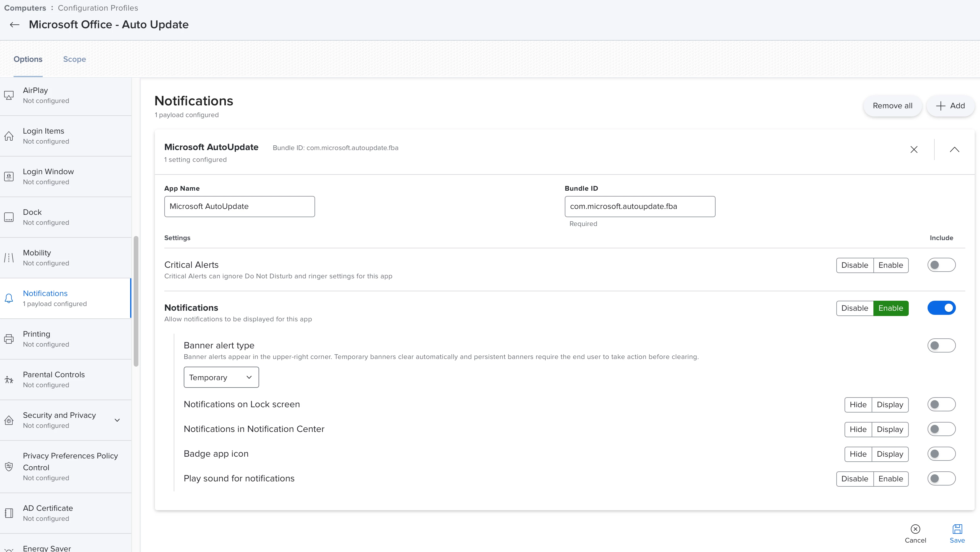Click into the App Name input field

[x=239, y=207]
